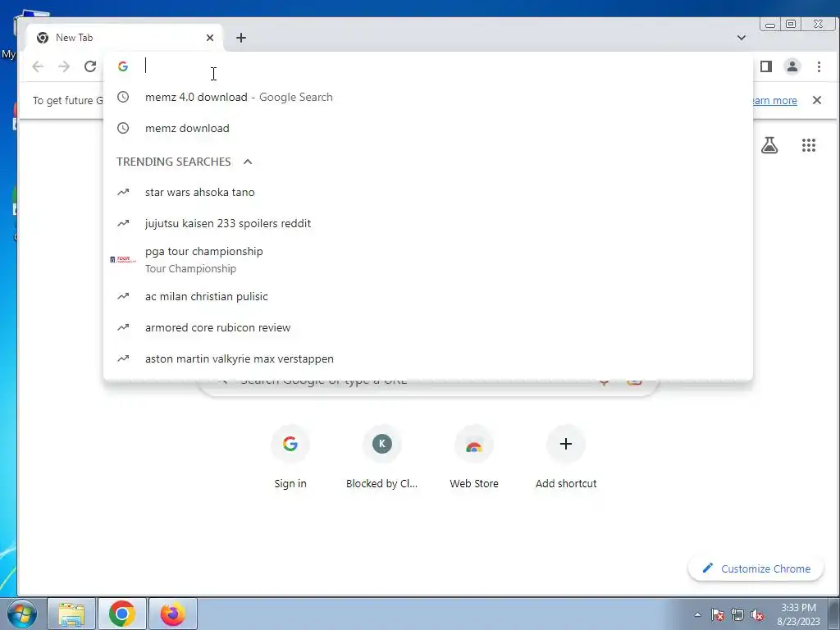Open the Google Sign in shortcut
Image resolution: width=840 pixels, height=630 pixels.
(x=290, y=458)
